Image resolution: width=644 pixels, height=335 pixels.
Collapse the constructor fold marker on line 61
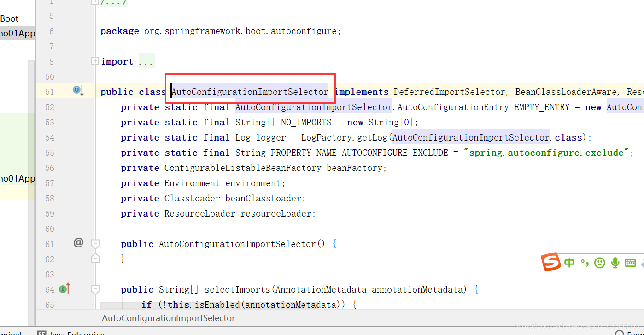(x=95, y=243)
